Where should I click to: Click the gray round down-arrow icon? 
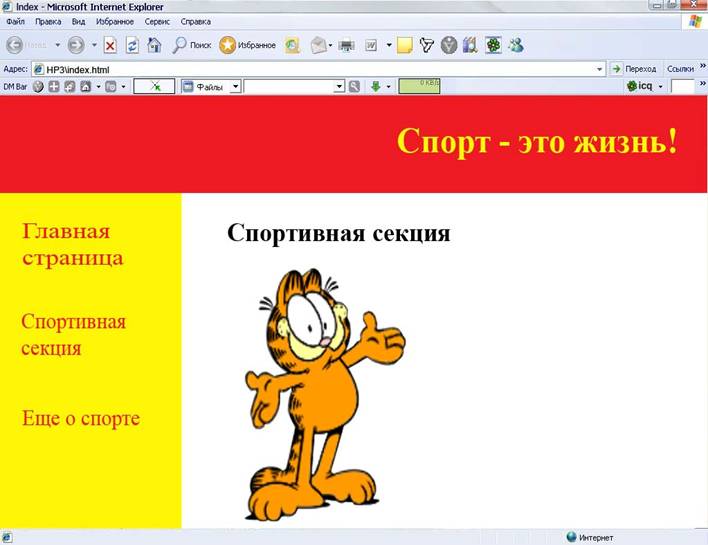(x=449, y=45)
